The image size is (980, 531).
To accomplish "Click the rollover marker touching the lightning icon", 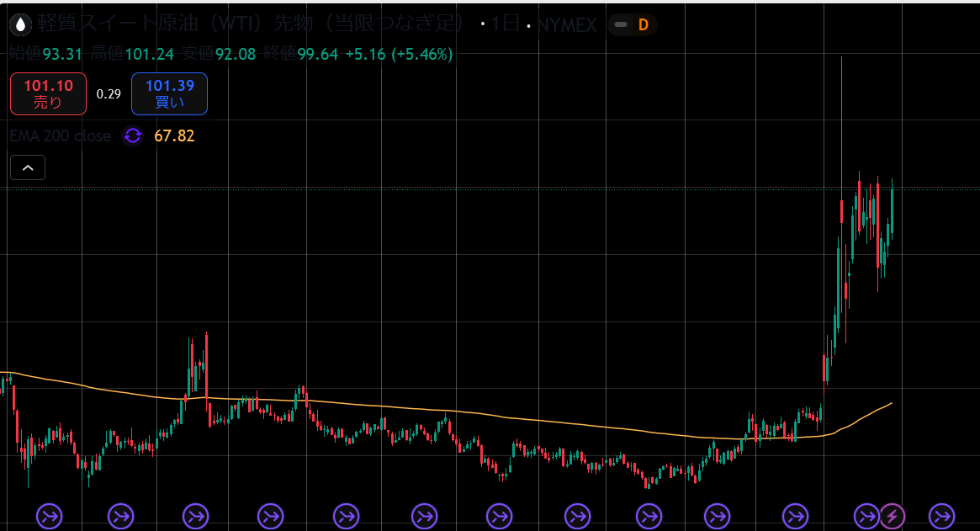I will pyautogui.click(x=866, y=515).
